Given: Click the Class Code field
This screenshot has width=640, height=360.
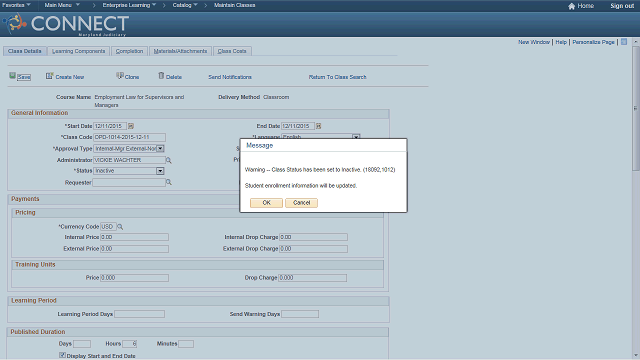Looking at the screenshot, I should tap(129, 137).
